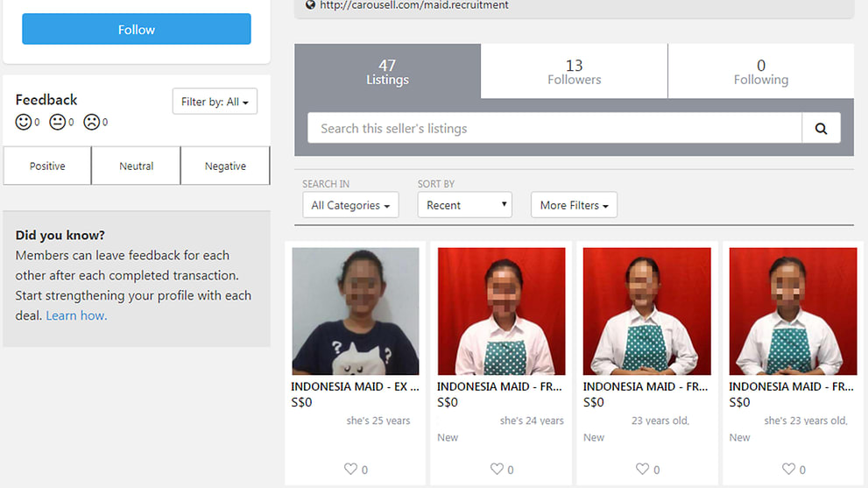Expand the All Categories dropdown
This screenshot has width=868, height=488.
(x=350, y=205)
